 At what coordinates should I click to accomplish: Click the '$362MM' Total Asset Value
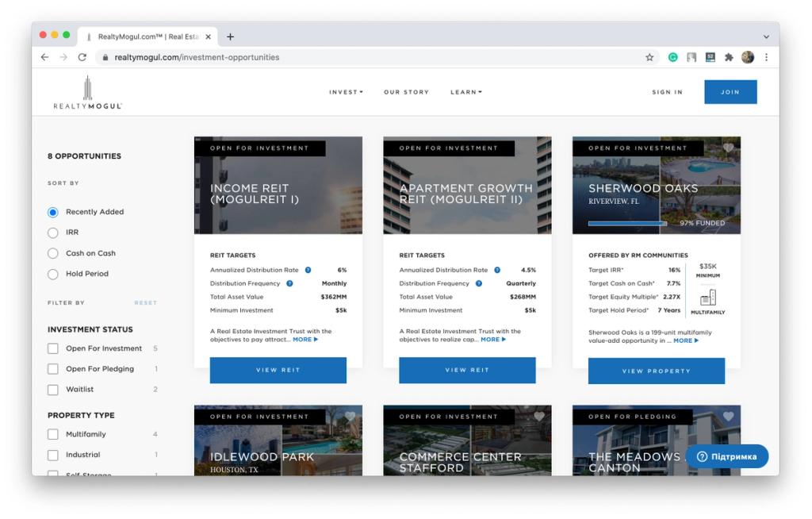334,297
